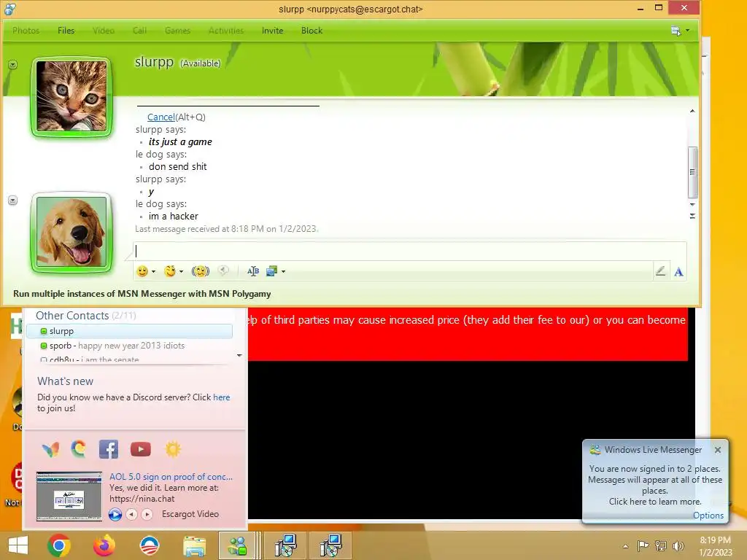Open the sun weather icon
The height and width of the screenshot is (560, 747).
173,449
